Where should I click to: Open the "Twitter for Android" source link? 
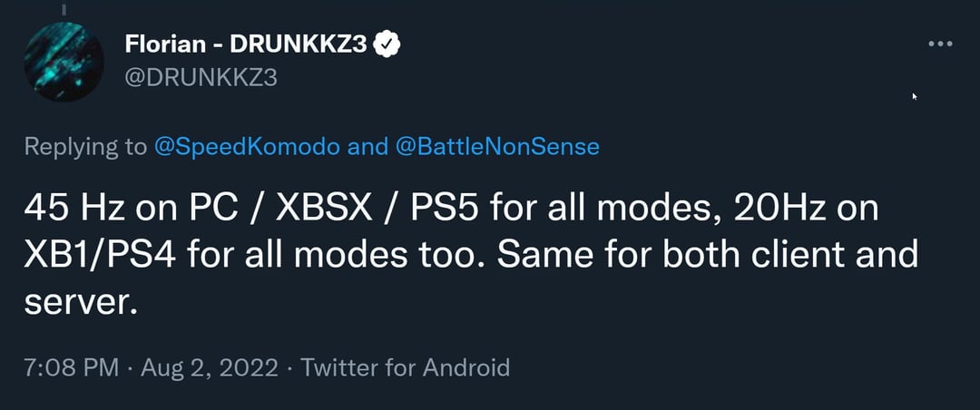coord(405,367)
